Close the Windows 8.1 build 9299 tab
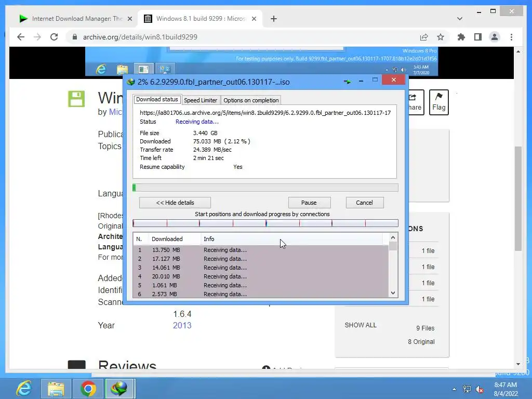The image size is (532, 399). pos(254,19)
